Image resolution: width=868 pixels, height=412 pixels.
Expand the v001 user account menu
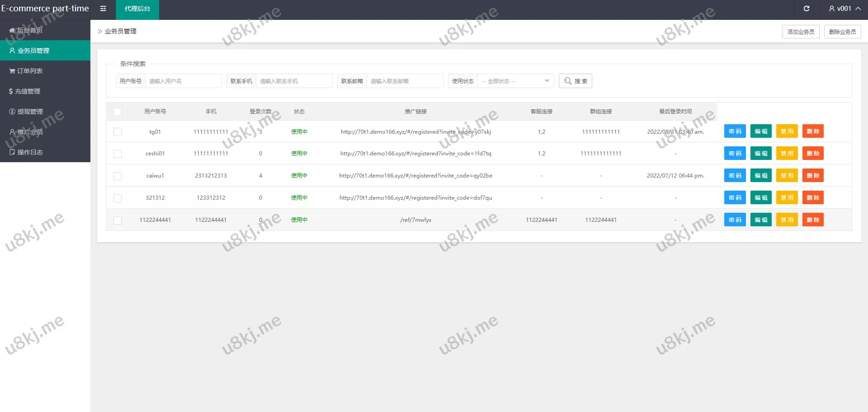[x=844, y=9]
